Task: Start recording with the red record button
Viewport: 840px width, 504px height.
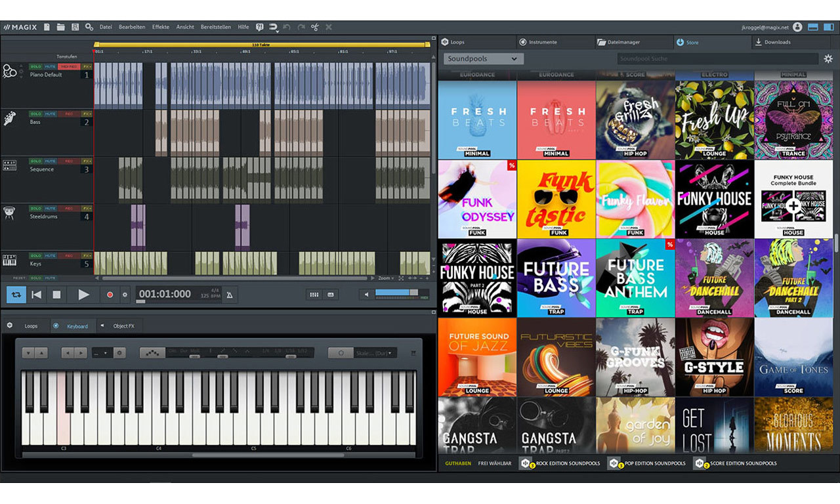Action: (x=110, y=295)
